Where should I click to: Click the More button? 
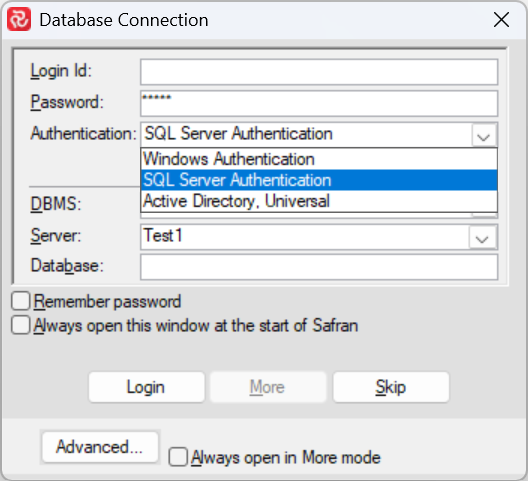[x=268, y=387]
